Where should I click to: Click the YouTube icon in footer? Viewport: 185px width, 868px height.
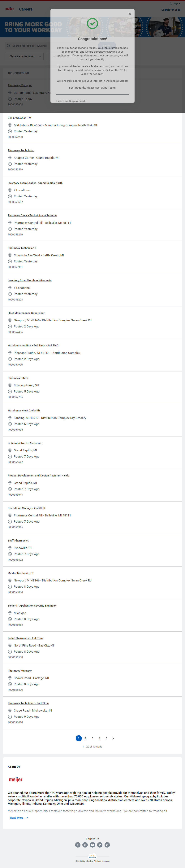[x=92, y=845]
